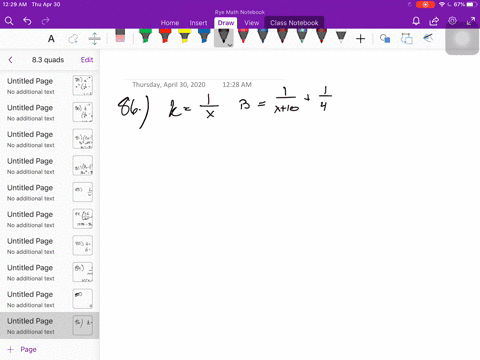Viewport: 480px width, 360px height.
Task: Select the page date Thursday, April 30, 2020
Action: coord(169,85)
